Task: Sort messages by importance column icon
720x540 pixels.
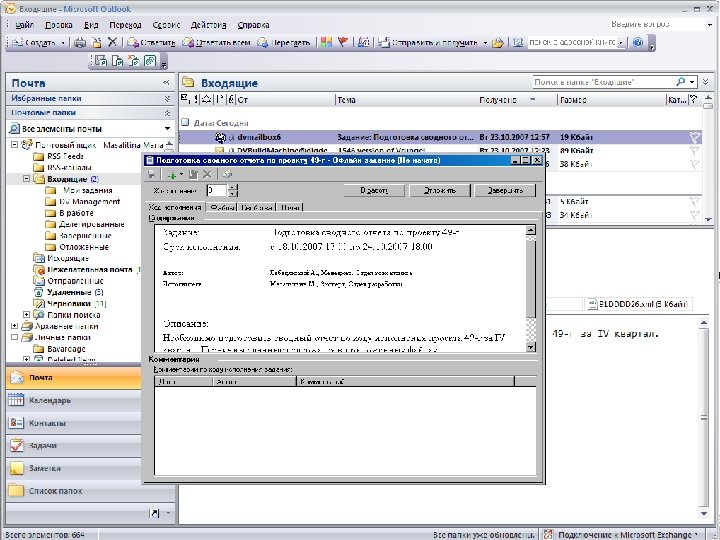Action: coord(196,99)
